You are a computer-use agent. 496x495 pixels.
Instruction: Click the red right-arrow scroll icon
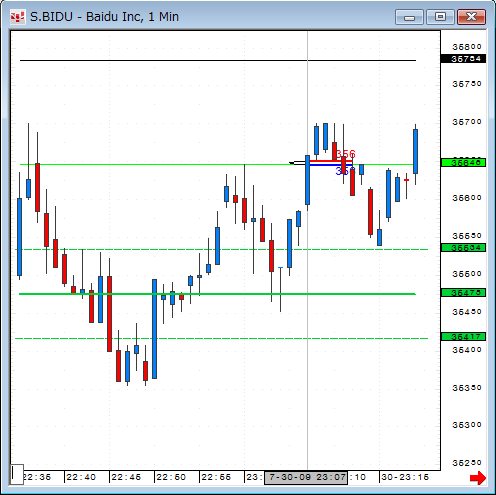tap(478, 478)
